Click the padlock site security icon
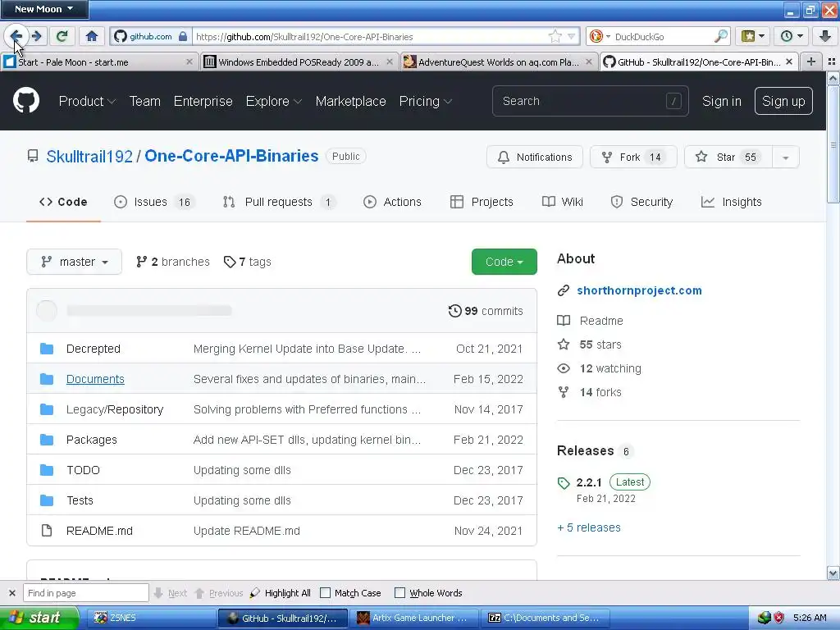Image resolution: width=840 pixels, height=630 pixels. tap(183, 36)
